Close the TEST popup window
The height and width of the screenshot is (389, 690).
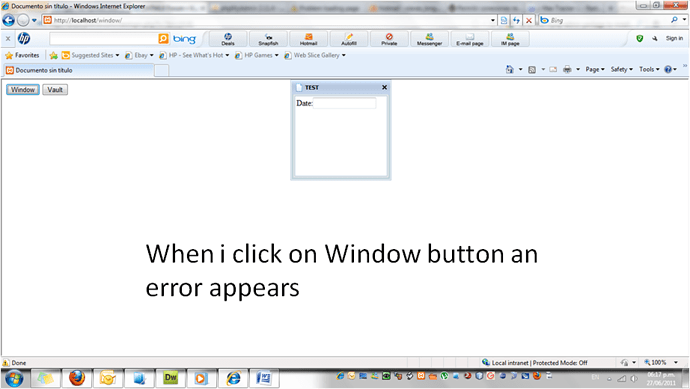[384, 88]
